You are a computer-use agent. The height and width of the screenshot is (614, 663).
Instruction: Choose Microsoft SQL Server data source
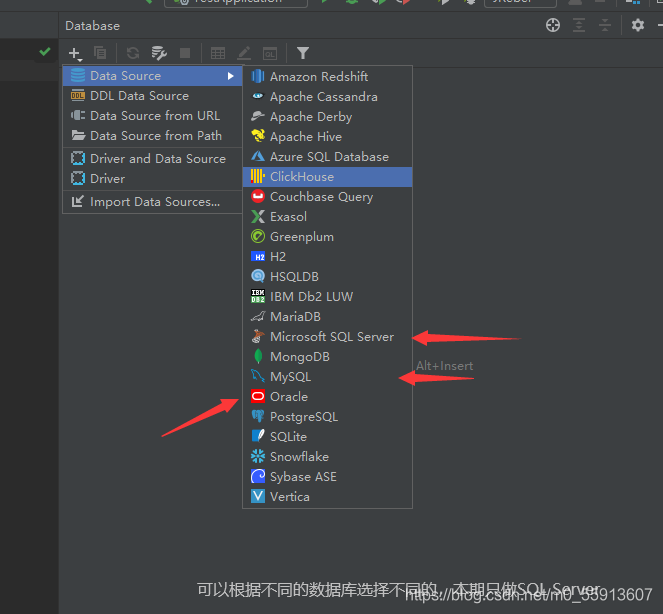pyautogui.click(x=328, y=337)
